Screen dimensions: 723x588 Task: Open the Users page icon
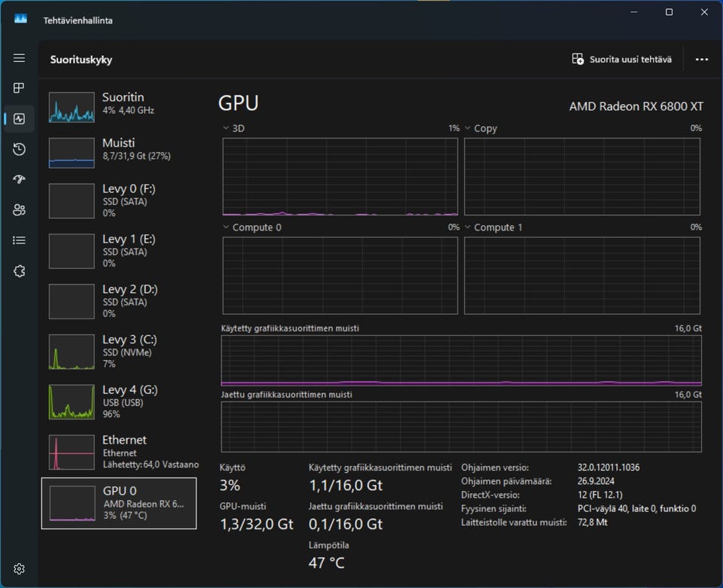coord(19,210)
